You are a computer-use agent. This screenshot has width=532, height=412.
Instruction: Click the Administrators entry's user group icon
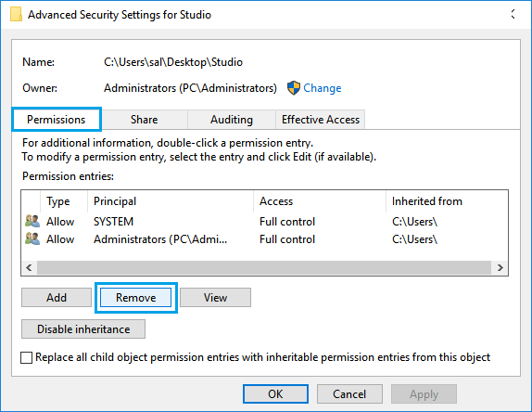pos(32,238)
